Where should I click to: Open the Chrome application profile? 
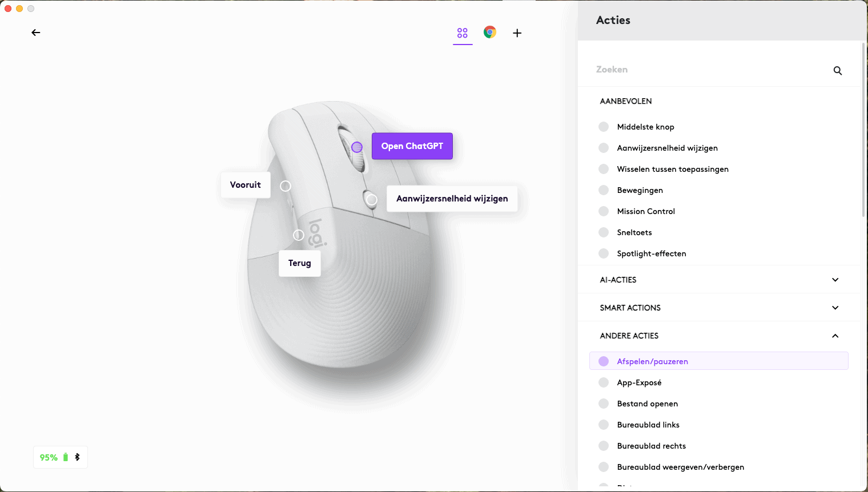(490, 33)
